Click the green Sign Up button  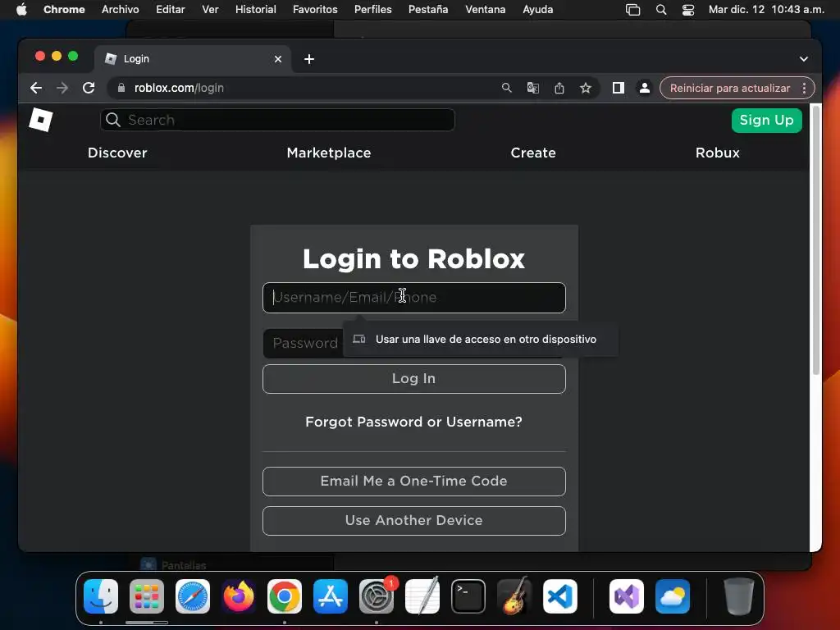[x=767, y=120]
